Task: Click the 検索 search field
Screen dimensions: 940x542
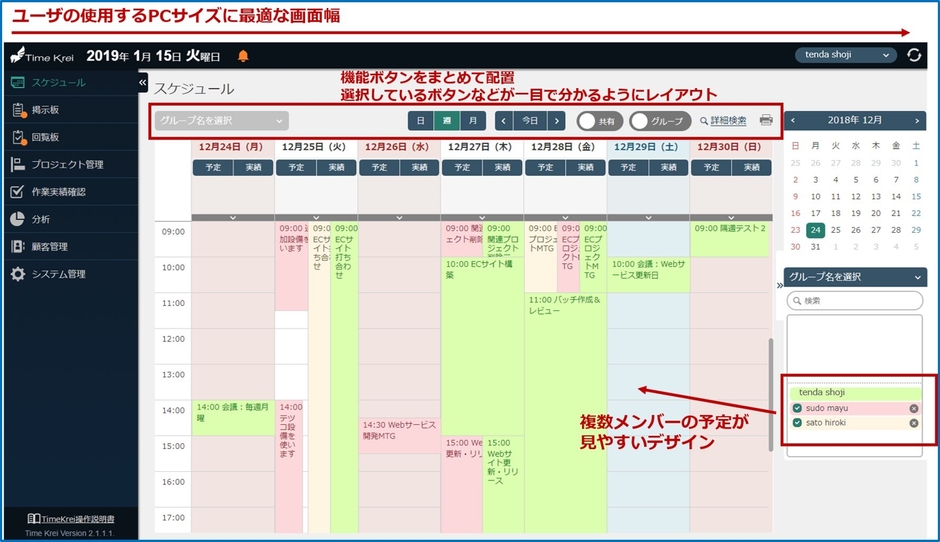Action: coord(855,300)
